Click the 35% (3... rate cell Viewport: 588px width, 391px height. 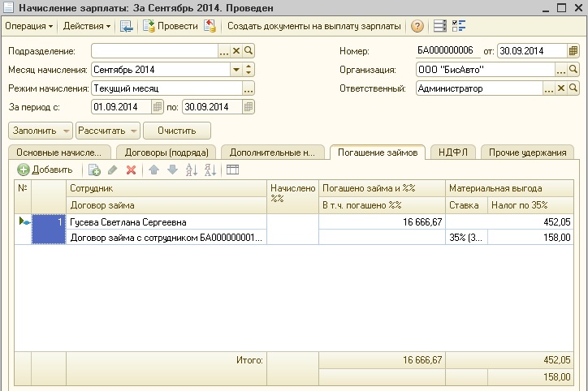pyautogui.click(x=466, y=238)
